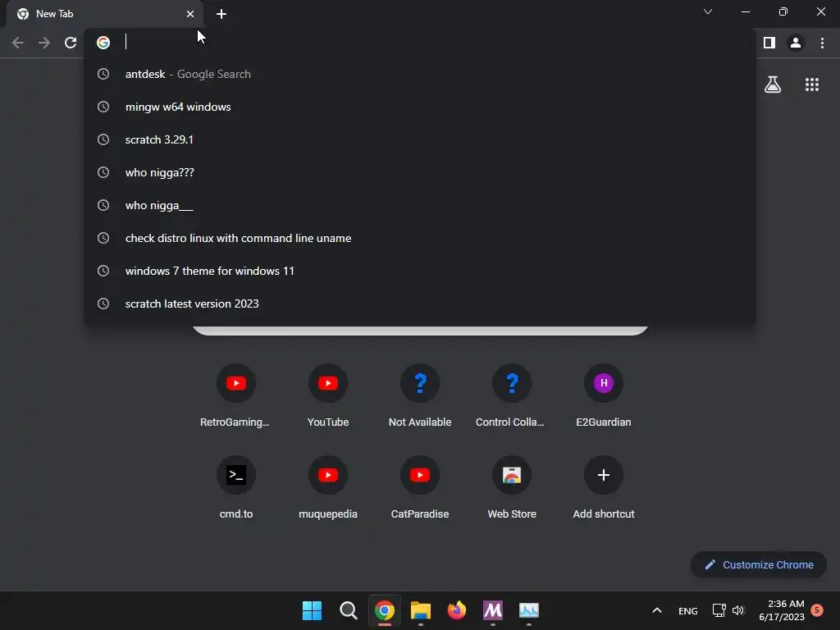Open the Chrome side panel icon
This screenshot has width=840, height=630.
click(769, 43)
